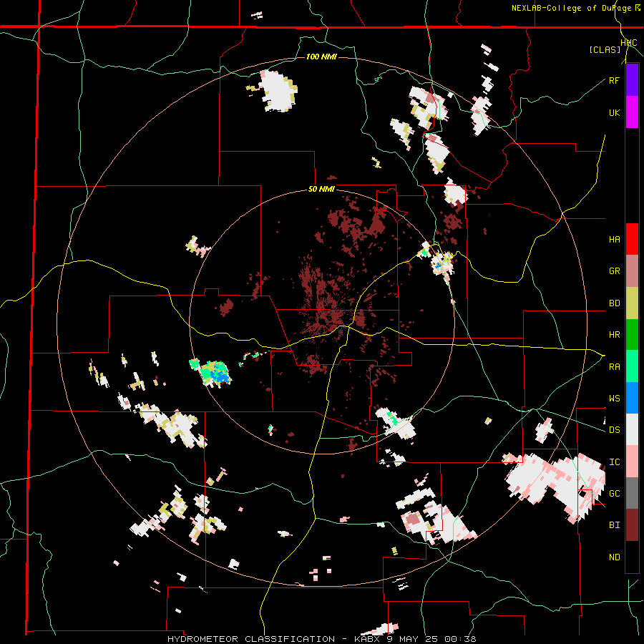This screenshot has width=644, height=644.
Task: Click the WS legend label
Action: point(614,398)
